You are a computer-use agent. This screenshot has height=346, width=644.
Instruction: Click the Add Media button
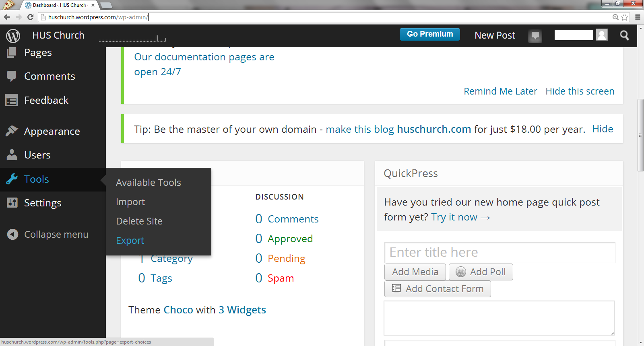pyautogui.click(x=415, y=272)
